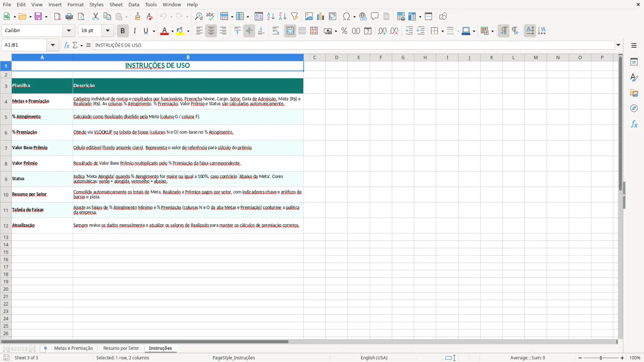This screenshot has height=362, width=644.
Task: Click the red Font Color swatch
Action: pyautogui.click(x=164, y=31)
